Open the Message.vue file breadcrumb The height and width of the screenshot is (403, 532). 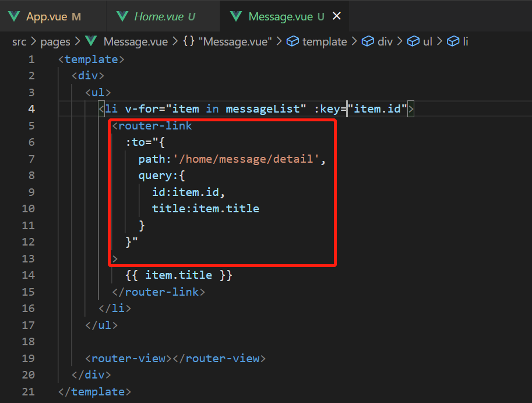(x=136, y=41)
